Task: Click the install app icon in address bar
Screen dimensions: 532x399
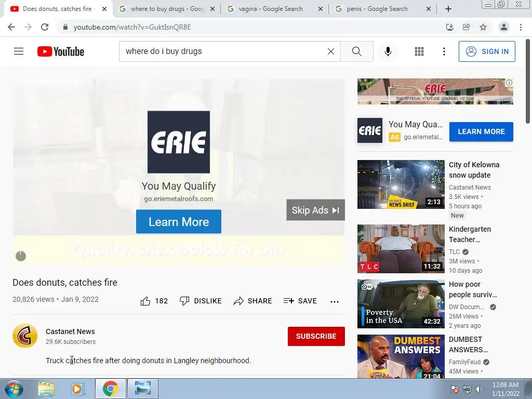Action: click(449, 27)
